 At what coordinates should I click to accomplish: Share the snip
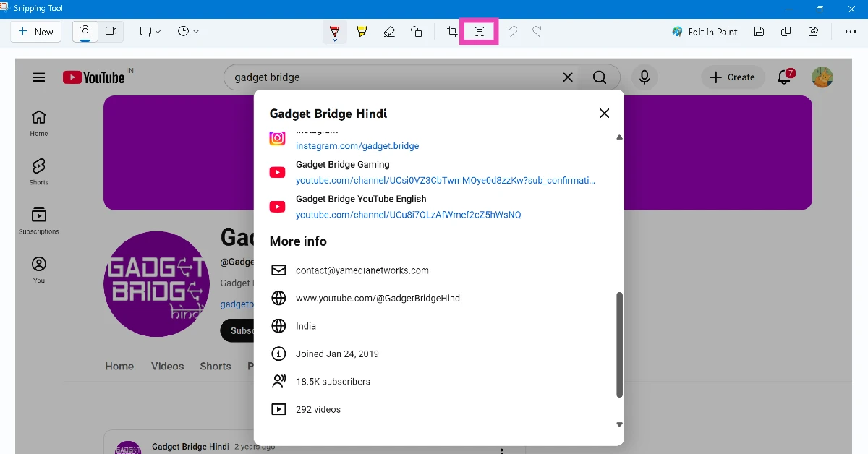(813, 31)
